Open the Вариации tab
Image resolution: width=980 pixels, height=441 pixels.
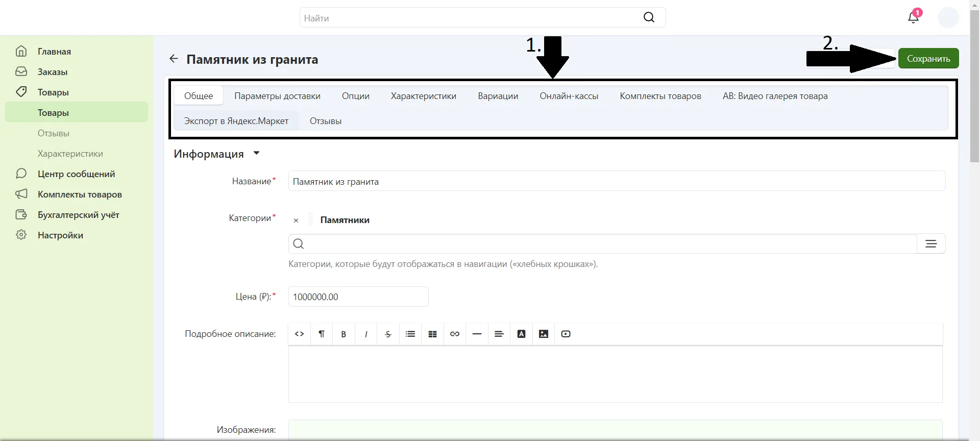498,96
